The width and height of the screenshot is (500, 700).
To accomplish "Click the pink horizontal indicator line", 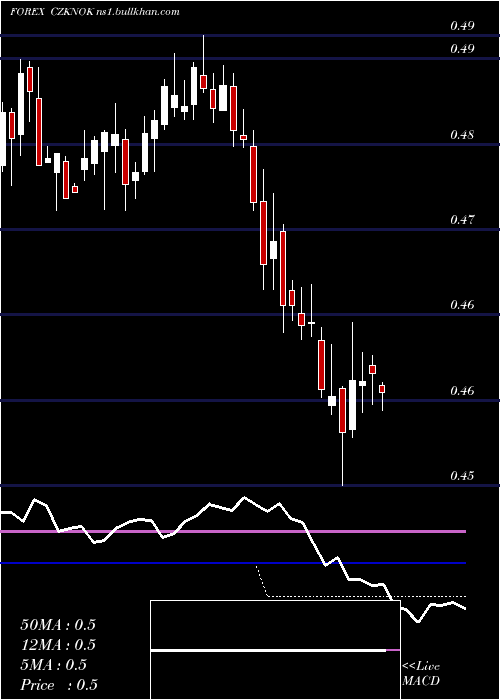I will [x=233, y=531].
